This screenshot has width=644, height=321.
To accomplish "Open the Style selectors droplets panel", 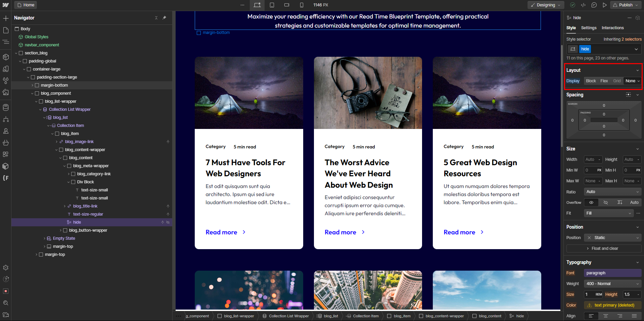I will tap(6, 81).
